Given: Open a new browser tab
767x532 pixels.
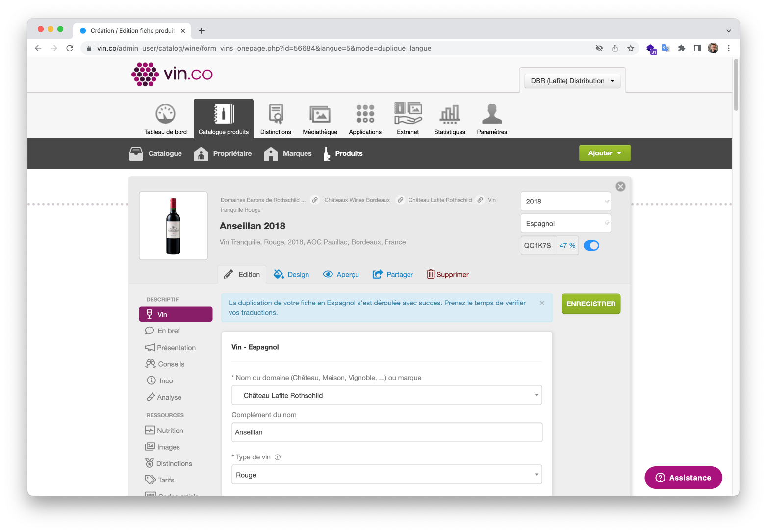Looking at the screenshot, I should 202,31.
